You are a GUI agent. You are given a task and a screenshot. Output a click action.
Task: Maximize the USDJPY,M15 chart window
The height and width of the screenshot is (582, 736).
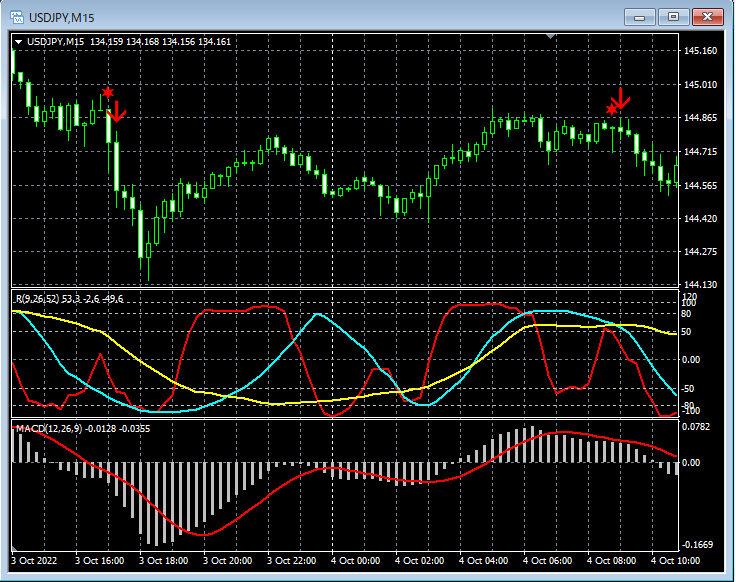coord(673,17)
